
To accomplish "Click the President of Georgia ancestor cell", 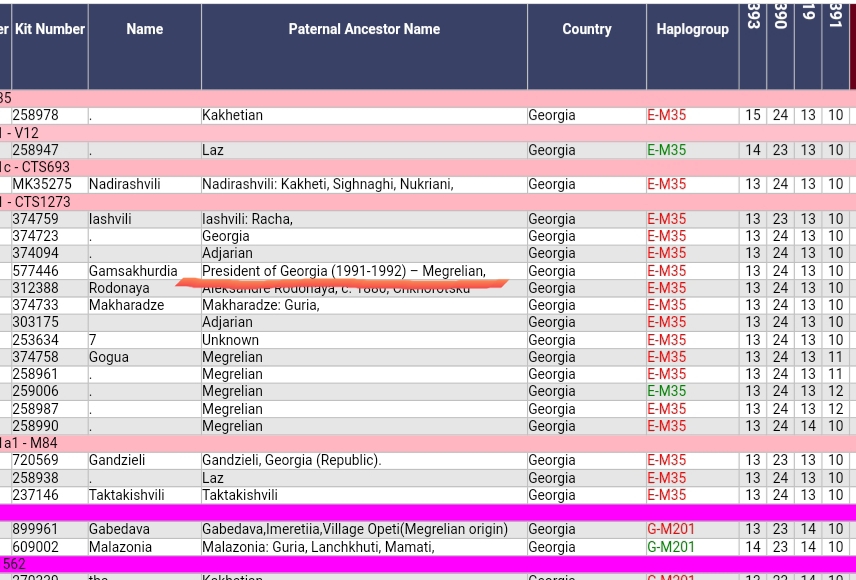I will [343, 271].
